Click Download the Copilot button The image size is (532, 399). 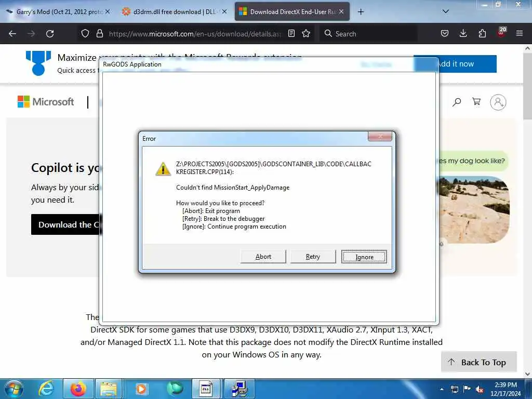[65, 224]
